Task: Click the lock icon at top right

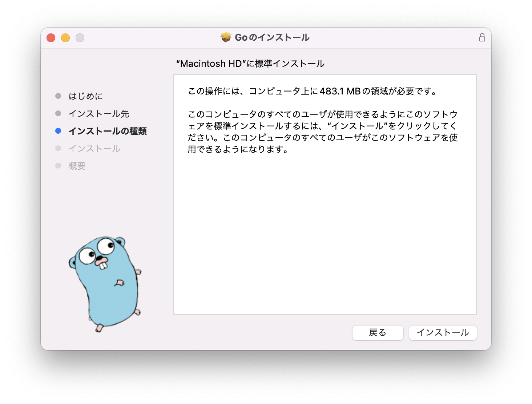Action: pyautogui.click(x=482, y=37)
